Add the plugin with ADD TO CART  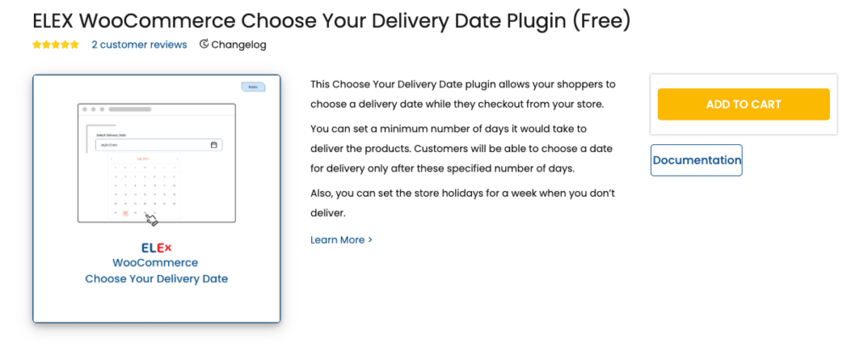point(743,104)
